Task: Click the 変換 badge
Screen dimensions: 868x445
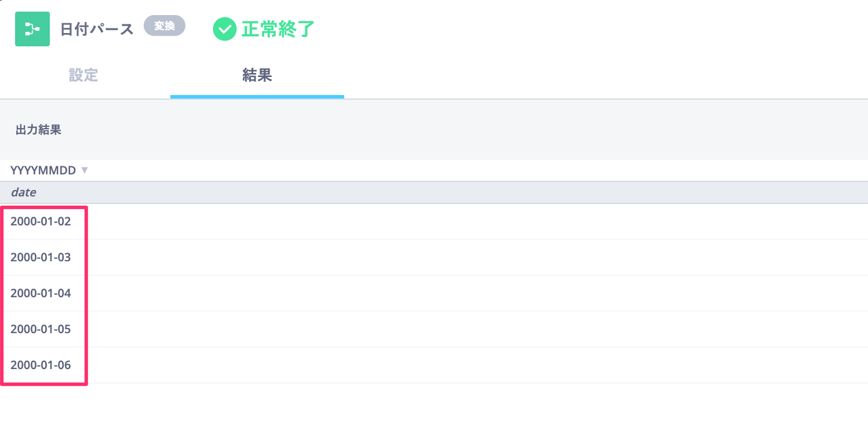Action: [x=164, y=26]
